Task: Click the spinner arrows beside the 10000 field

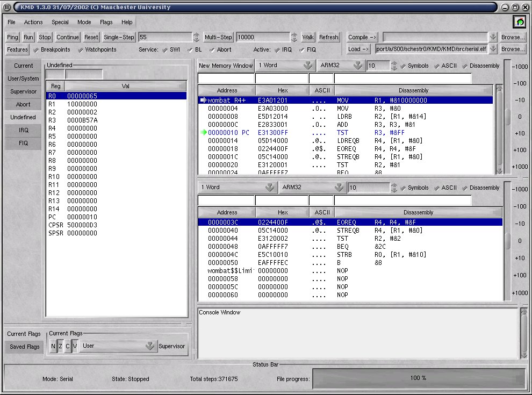Action: [x=294, y=37]
